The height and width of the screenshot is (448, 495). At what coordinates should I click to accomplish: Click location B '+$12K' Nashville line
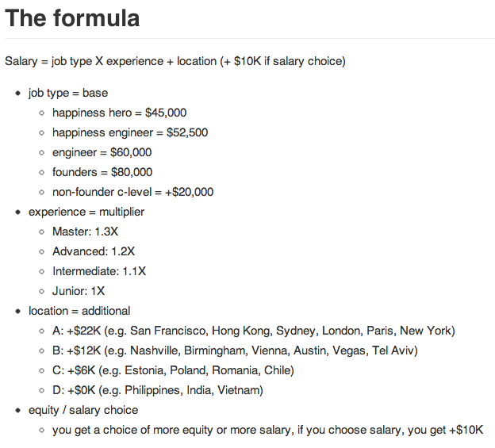click(235, 350)
